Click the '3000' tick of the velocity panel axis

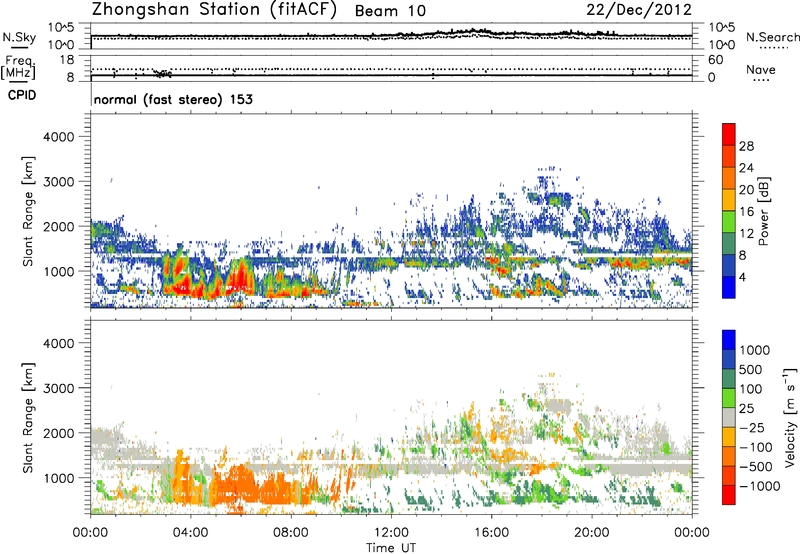pos(59,388)
